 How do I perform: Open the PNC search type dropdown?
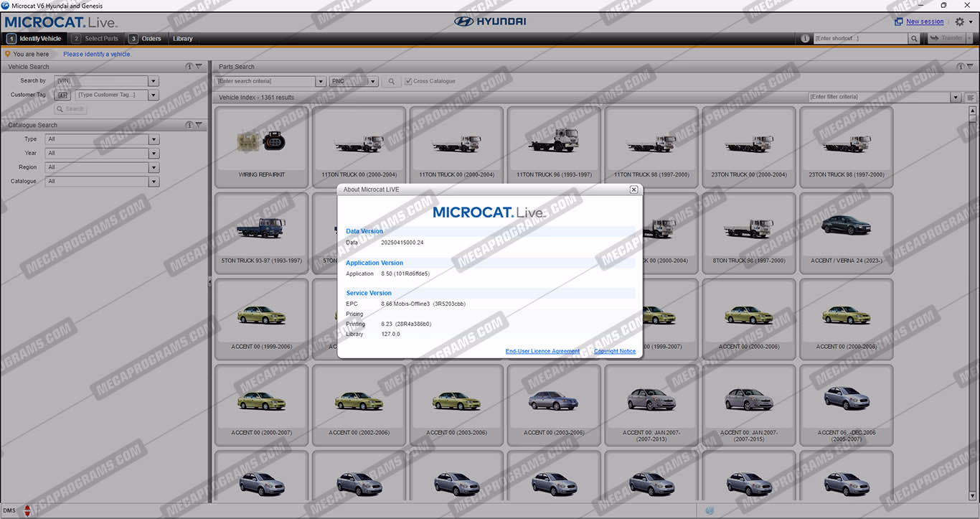coord(373,82)
